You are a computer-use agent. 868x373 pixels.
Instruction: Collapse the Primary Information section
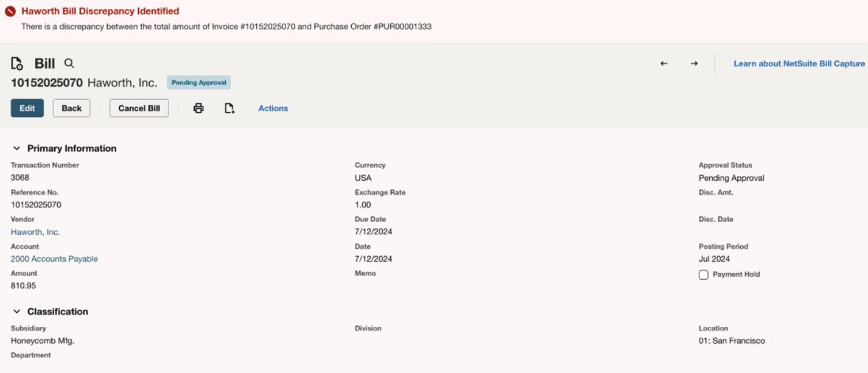click(17, 148)
